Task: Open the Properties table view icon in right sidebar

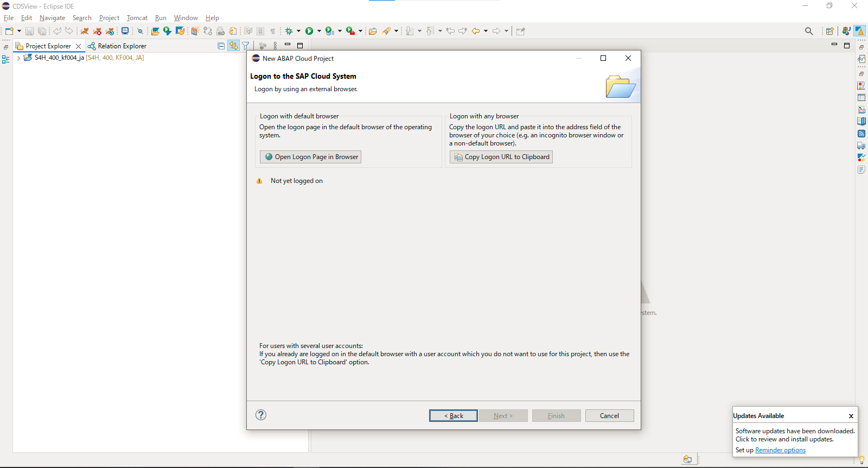Action: [861, 98]
